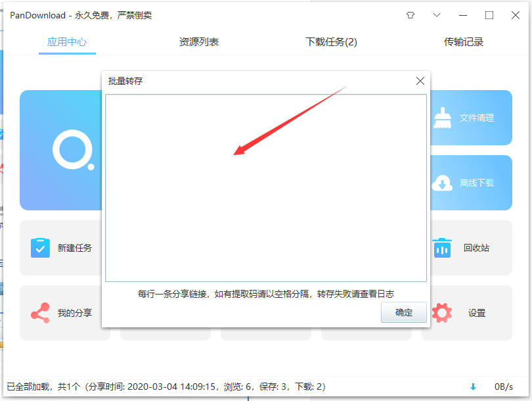
Task: Go to the 传输记录 tab
Action: pyautogui.click(x=464, y=42)
